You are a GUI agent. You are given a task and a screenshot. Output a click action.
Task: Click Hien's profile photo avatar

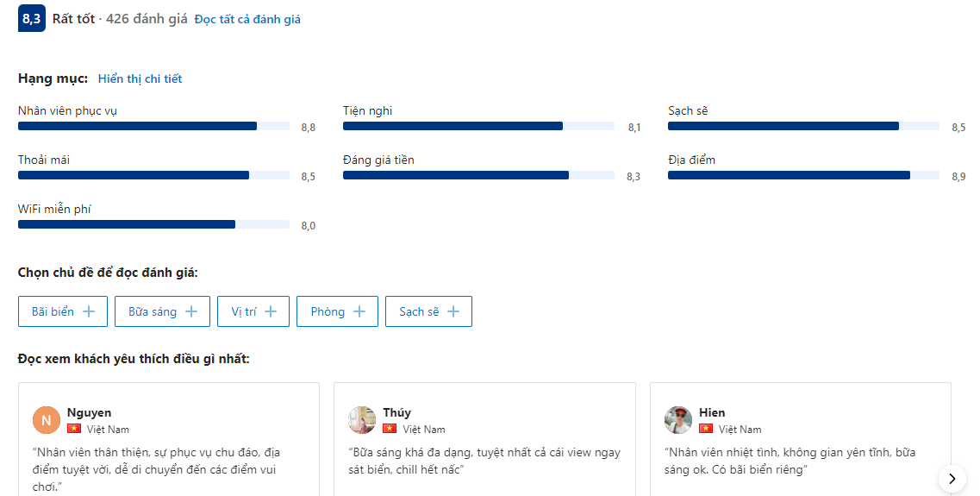[x=678, y=420]
